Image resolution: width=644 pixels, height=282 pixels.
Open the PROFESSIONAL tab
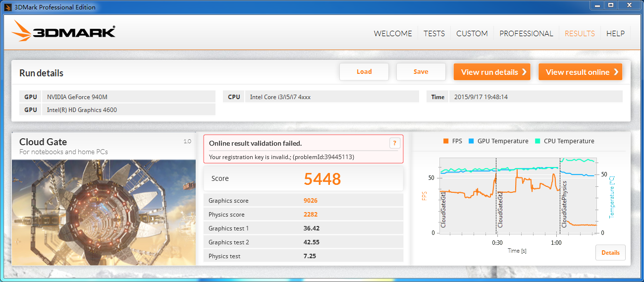(526, 33)
